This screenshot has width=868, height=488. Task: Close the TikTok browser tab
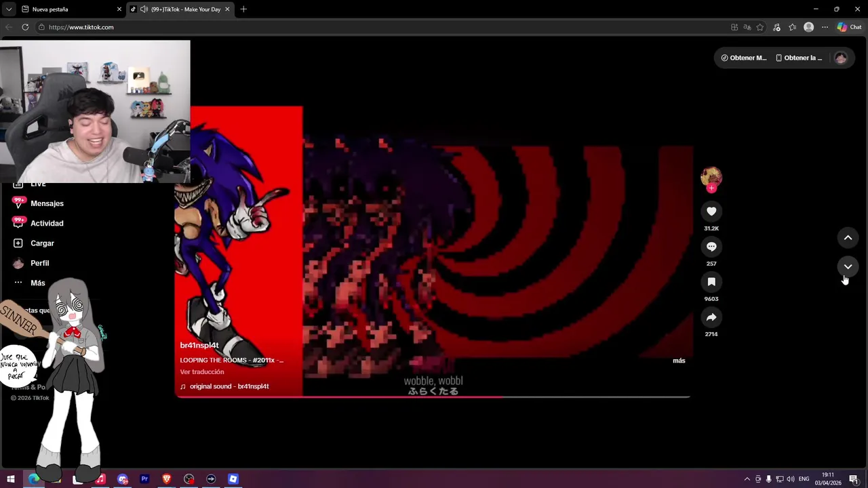pyautogui.click(x=227, y=9)
